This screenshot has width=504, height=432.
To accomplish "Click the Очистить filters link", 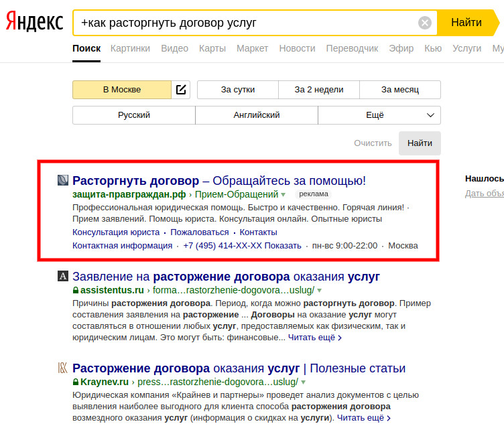I will (373, 143).
